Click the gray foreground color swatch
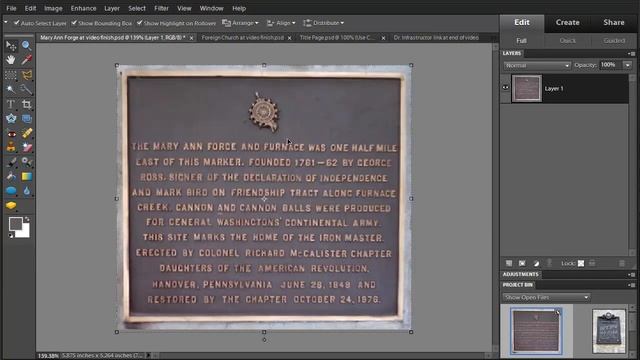 15,224
